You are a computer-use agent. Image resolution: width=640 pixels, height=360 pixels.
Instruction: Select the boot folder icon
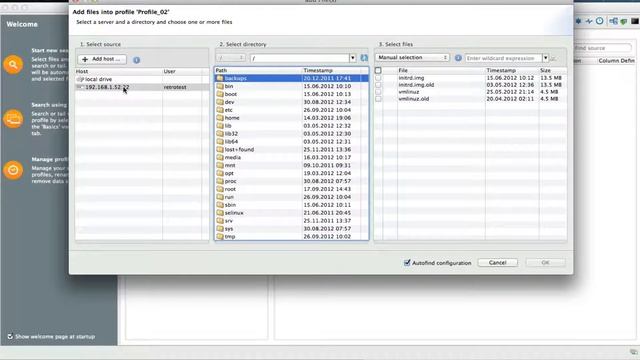tap(220, 94)
